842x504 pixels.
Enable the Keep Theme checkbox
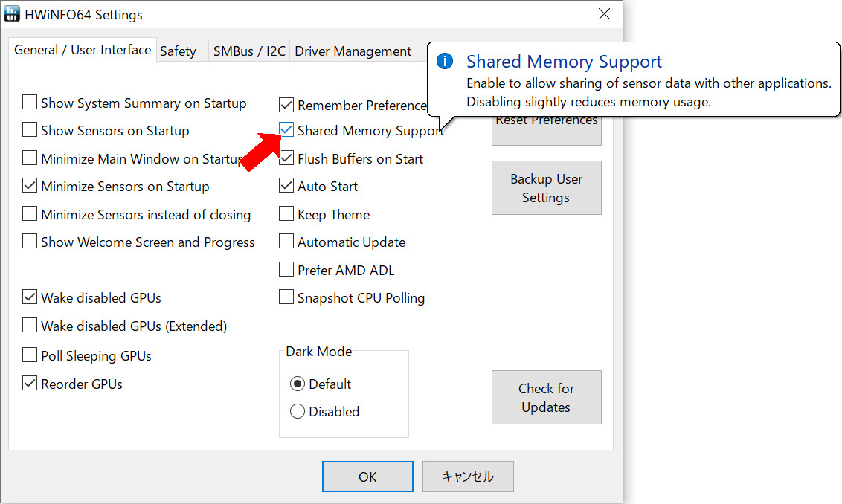pos(286,214)
